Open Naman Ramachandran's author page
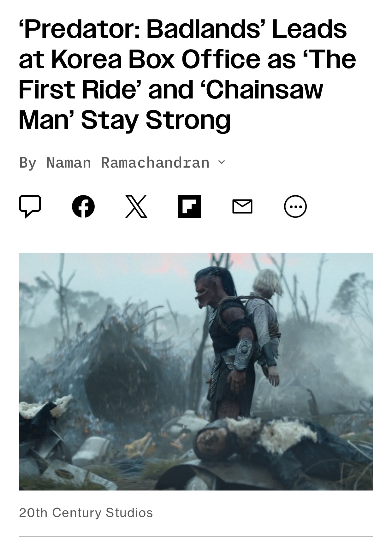This screenshot has width=392, height=553. 128,163
